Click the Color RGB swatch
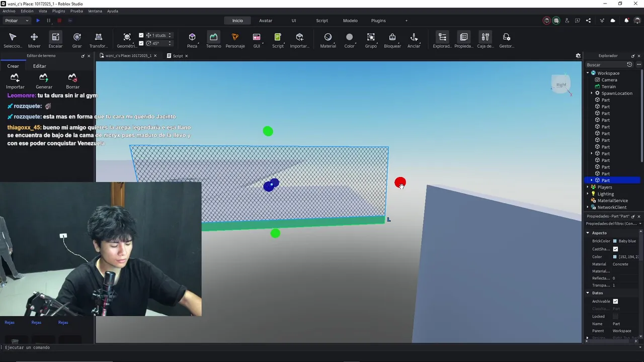This screenshot has height=362, width=644. pyautogui.click(x=615, y=256)
